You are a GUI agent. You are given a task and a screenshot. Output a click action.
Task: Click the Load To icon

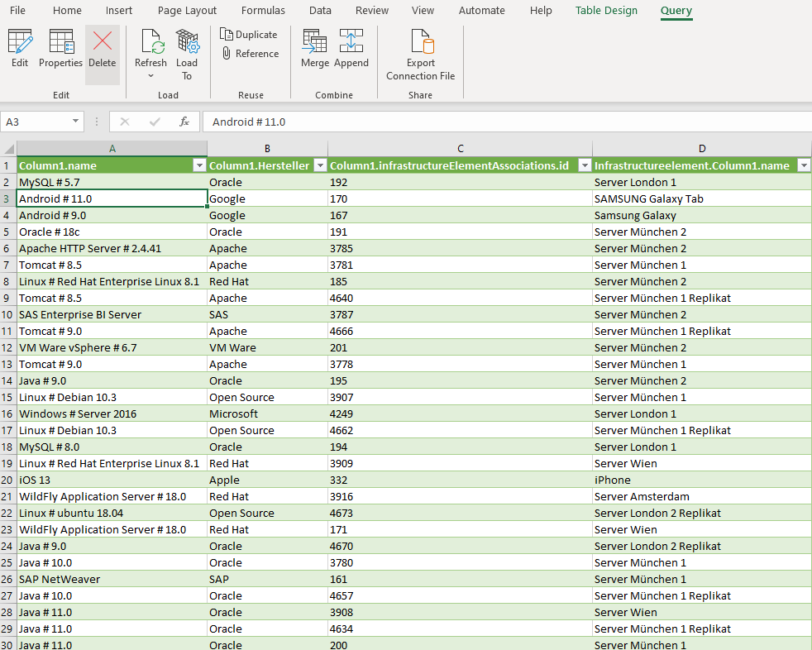pyautogui.click(x=187, y=50)
